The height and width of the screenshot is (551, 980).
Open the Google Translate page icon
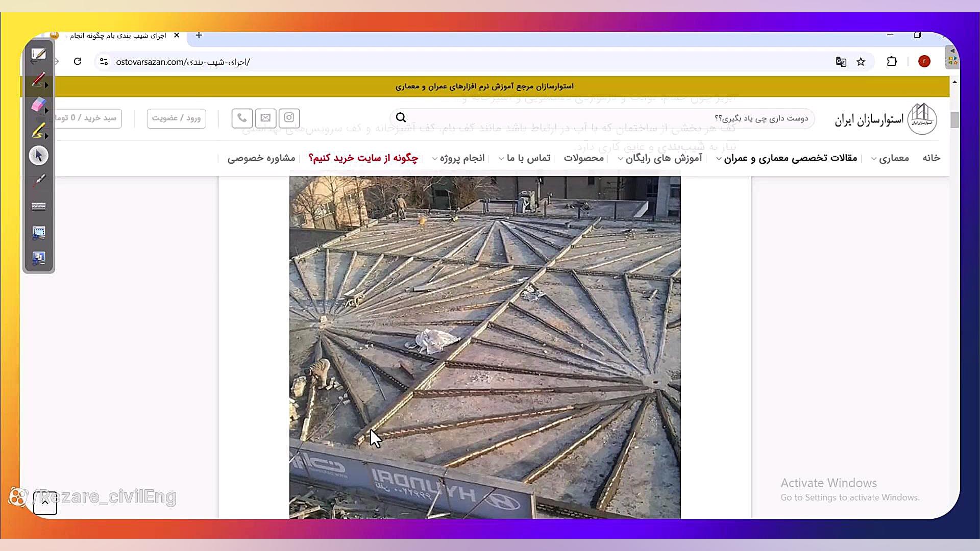841,62
